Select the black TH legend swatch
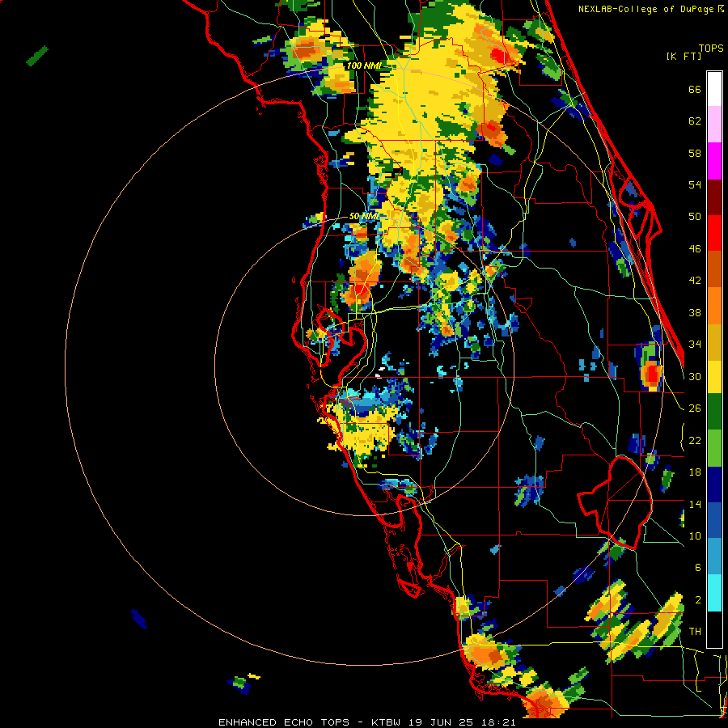Viewport: 728px width, 728px height. [714, 629]
